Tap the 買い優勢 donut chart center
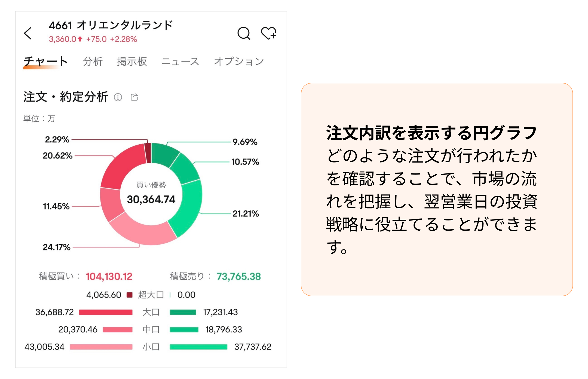588x379 pixels. pos(151,192)
